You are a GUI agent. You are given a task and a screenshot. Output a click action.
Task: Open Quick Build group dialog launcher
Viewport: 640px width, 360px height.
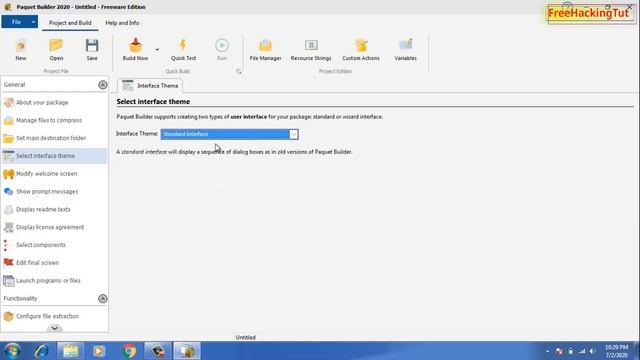(238, 71)
